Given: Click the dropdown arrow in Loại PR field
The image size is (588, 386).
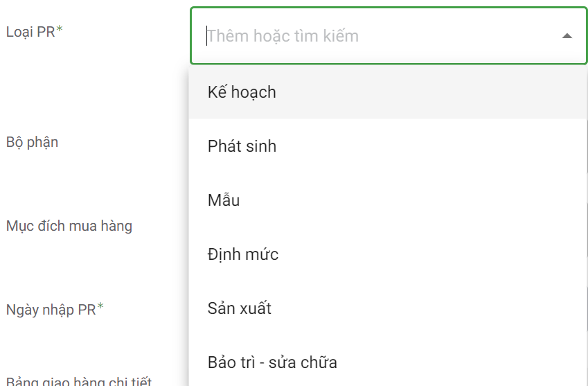Looking at the screenshot, I should pyautogui.click(x=567, y=36).
